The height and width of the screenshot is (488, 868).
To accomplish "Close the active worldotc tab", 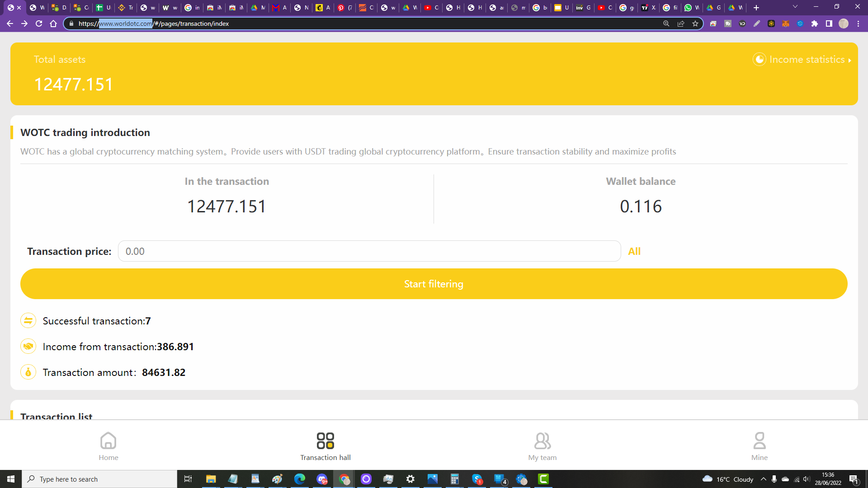I will tap(19, 8).
